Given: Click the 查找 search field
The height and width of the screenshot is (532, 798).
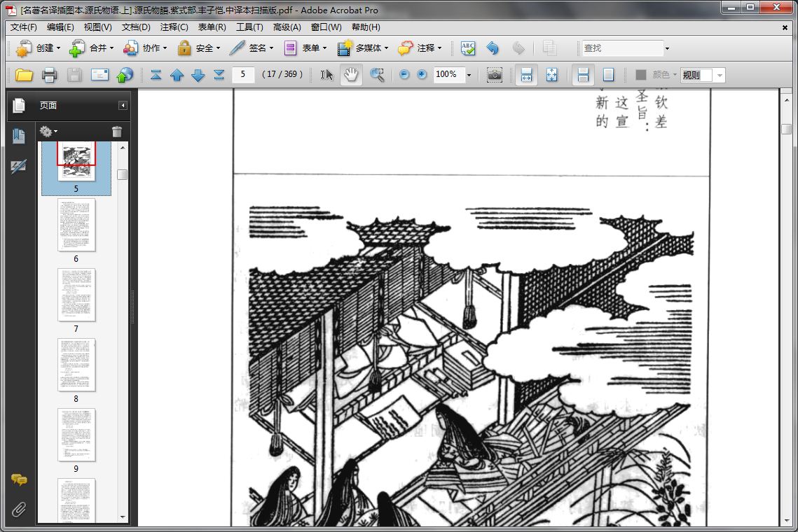Looking at the screenshot, I should [622, 48].
